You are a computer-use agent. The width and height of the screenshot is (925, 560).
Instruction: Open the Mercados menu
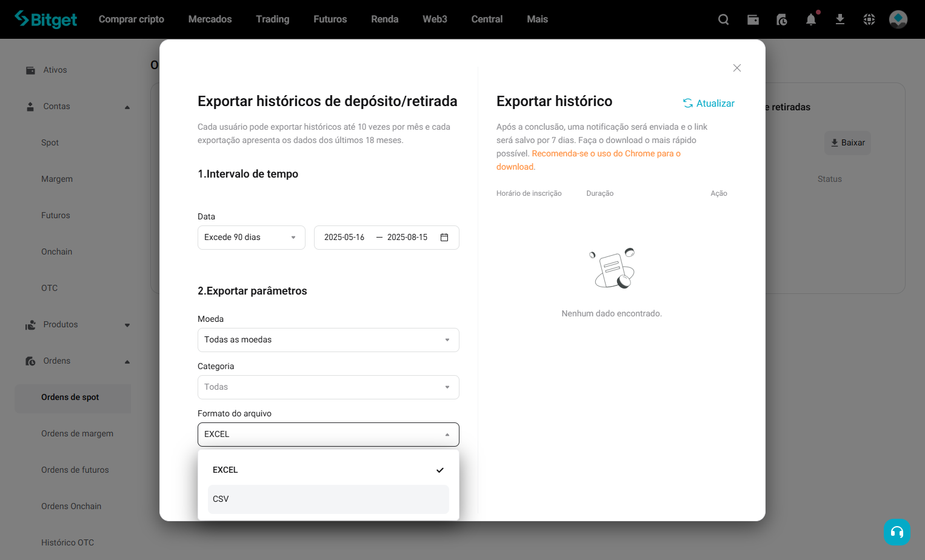[210, 19]
